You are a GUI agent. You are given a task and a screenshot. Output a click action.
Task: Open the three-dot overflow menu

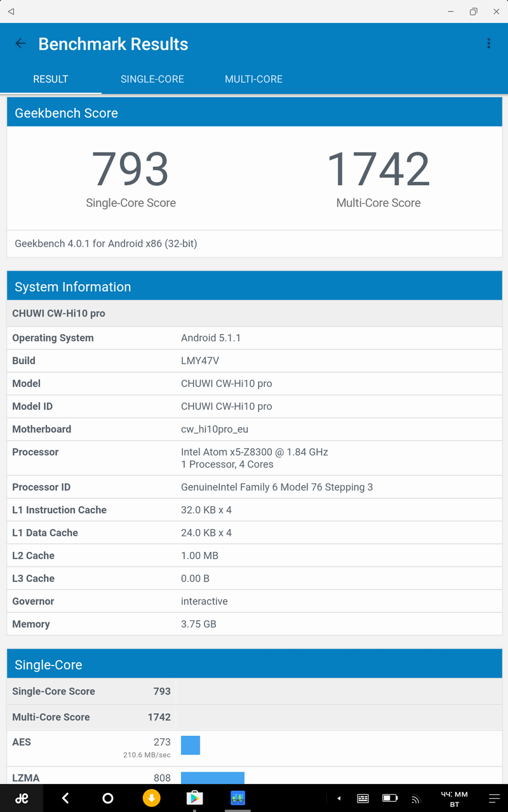tap(488, 43)
